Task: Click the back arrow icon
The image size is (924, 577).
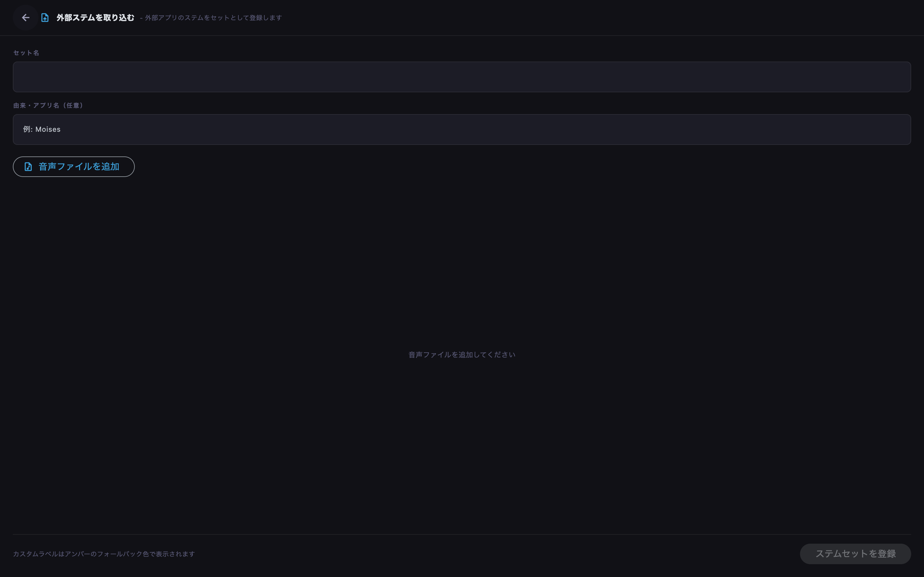Action: (26, 18)
